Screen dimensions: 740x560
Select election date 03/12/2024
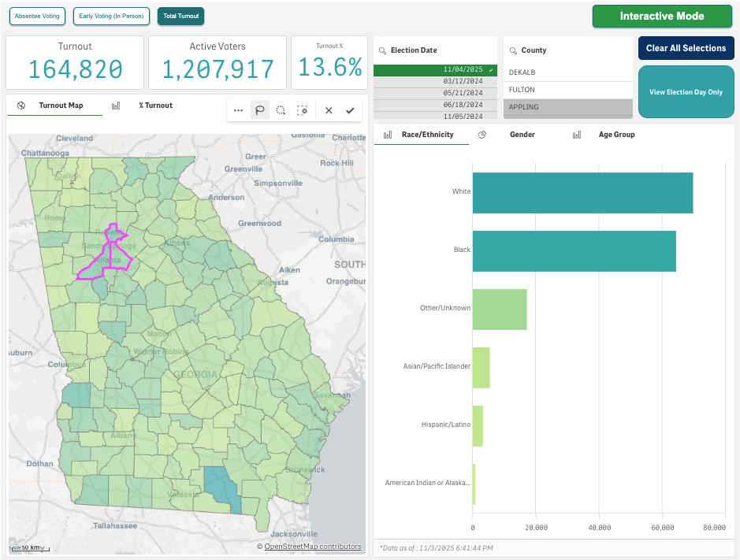(463, 81)
